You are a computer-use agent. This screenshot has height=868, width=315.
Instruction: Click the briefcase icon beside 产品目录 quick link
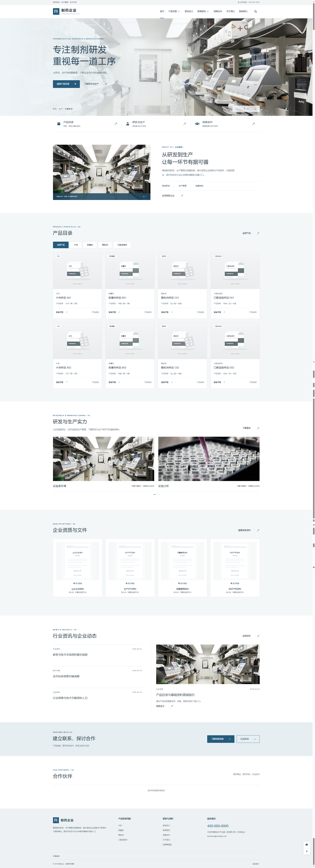tap(59, 124)
